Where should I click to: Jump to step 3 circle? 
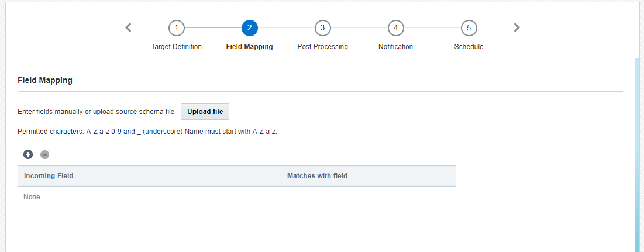(x=322, y=28)
